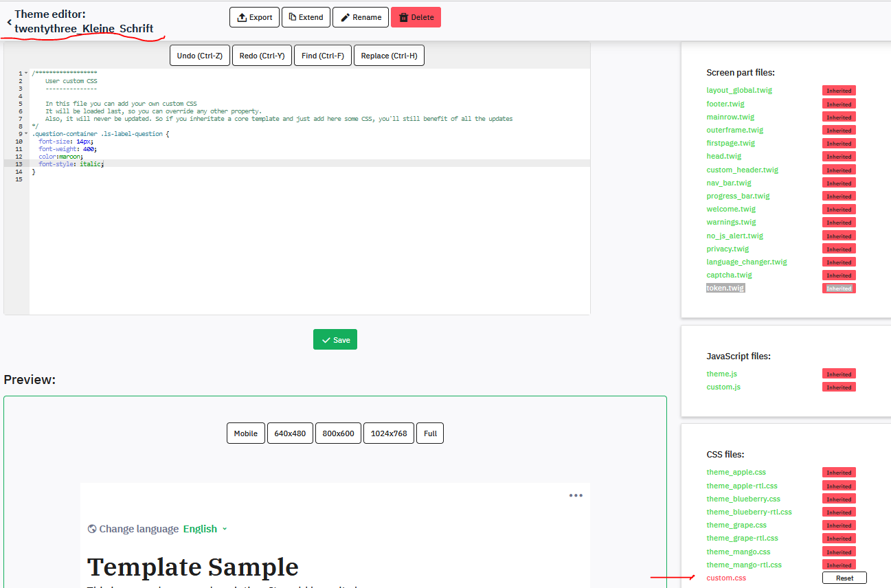This screenshot has height=588, width=891.
Task: Click line 13 in the code editor
Action: [206, 164]
